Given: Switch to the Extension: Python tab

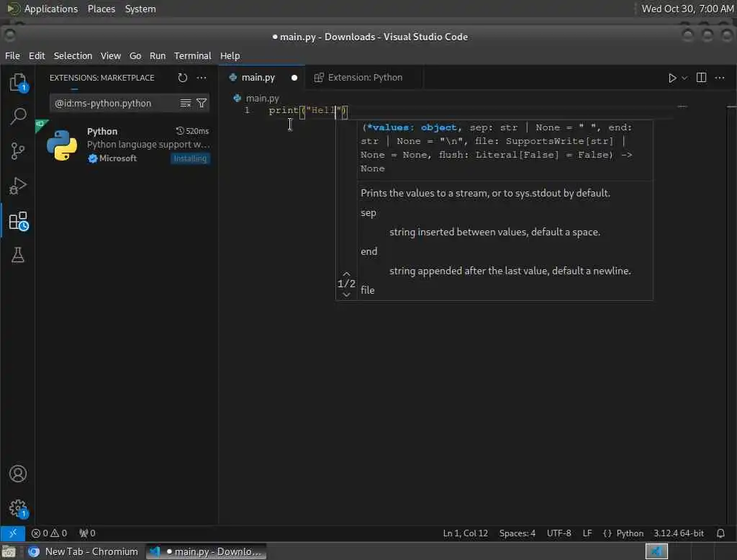Looking at the screenshot, I should point(365,78).
